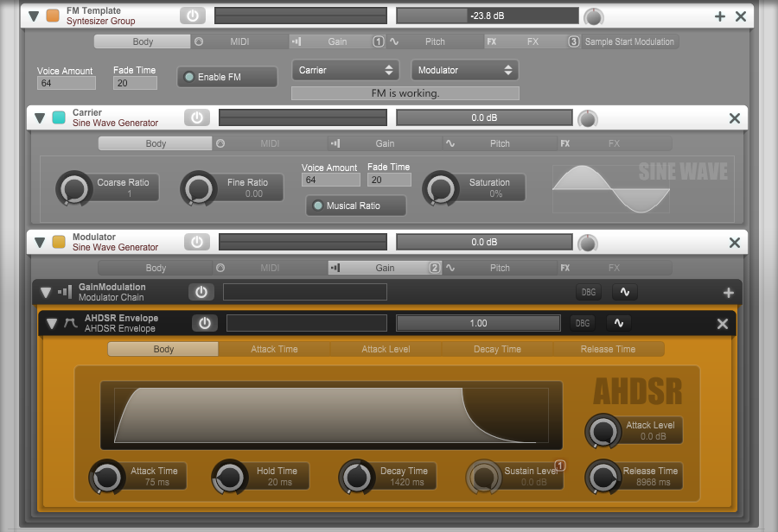Click the FM Template Voice Amount field
The image size is (778, 532).
click(x=67, y=83)
